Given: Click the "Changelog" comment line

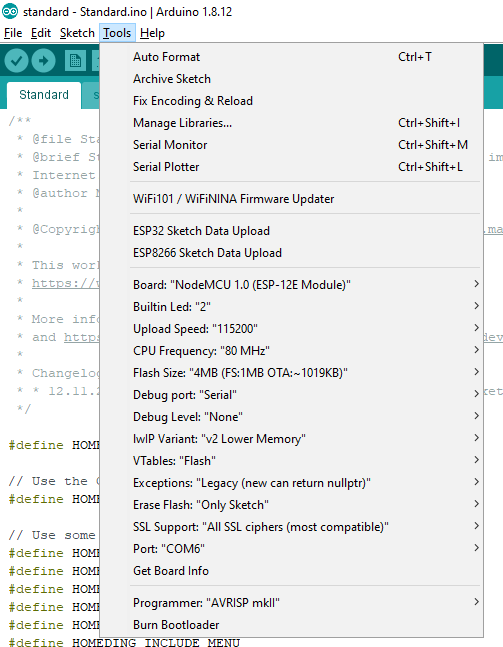Looking at the screenshot, I should [x=58, y=373].
